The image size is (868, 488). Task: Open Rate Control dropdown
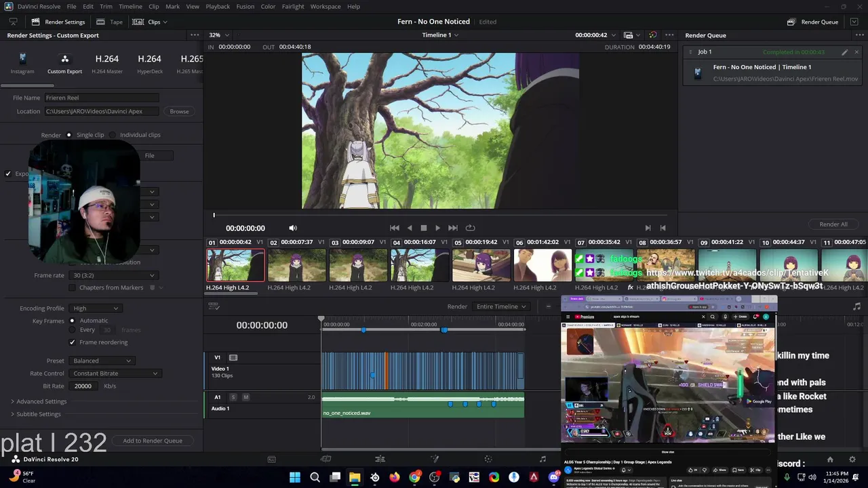(x=115, y=373)
